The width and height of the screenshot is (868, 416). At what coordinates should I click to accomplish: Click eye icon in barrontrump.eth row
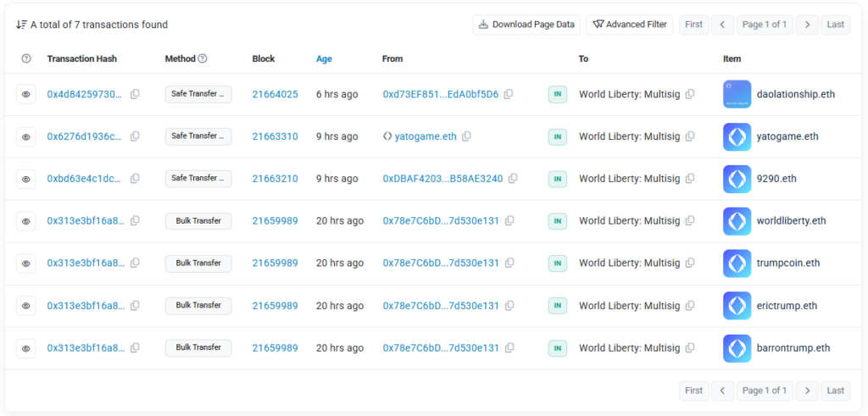[26, 348]
